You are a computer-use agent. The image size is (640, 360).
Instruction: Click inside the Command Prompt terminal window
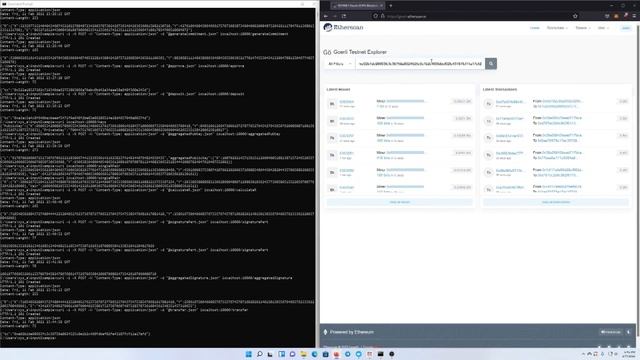pyautogui.click(x=158, y=178)
